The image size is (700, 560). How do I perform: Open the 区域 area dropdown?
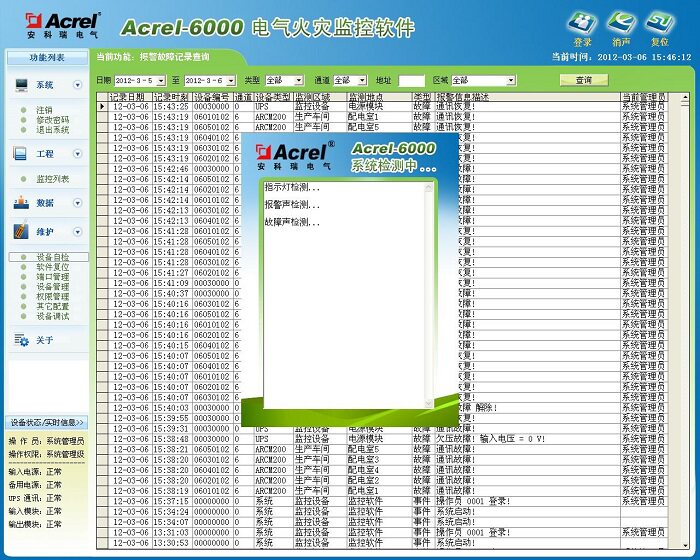pos(511,81)
